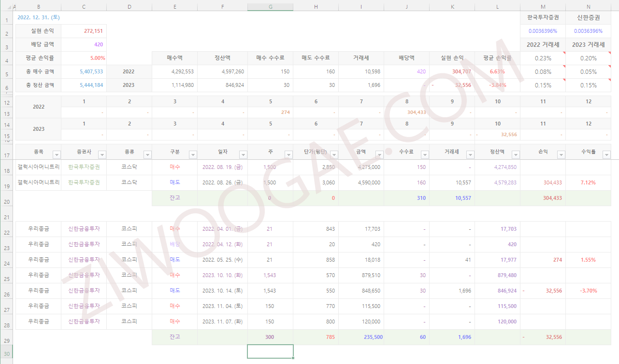
Task: Select column C via its header
Action: coord(84,7)
